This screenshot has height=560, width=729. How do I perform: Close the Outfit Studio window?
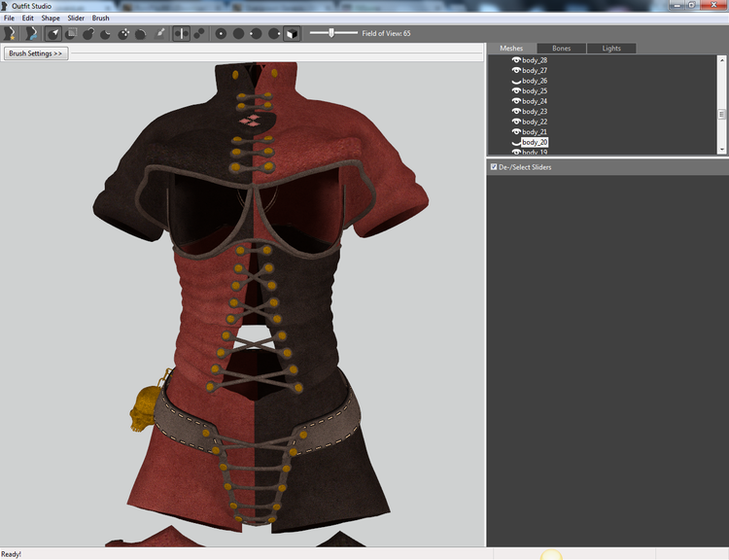[x=713, y=5]
